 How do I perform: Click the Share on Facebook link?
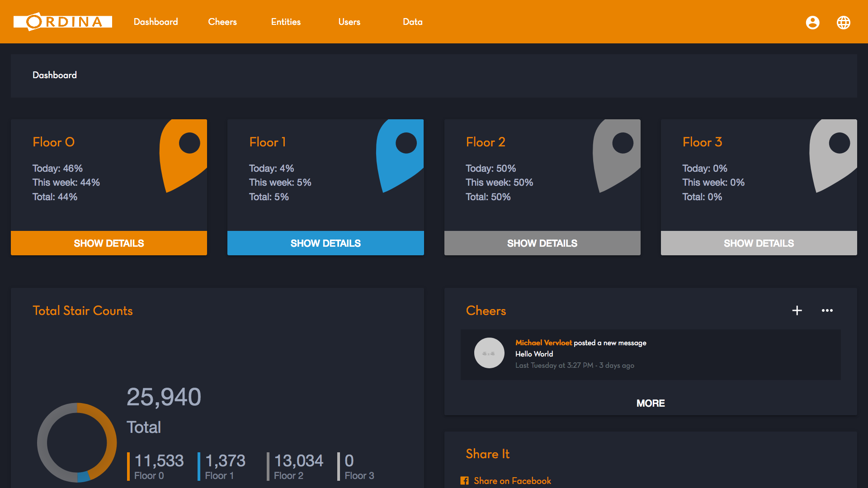(512, 481)
